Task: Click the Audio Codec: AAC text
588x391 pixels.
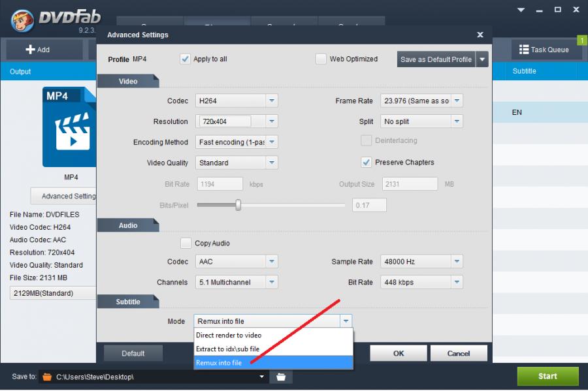Action: coord(38,240)
